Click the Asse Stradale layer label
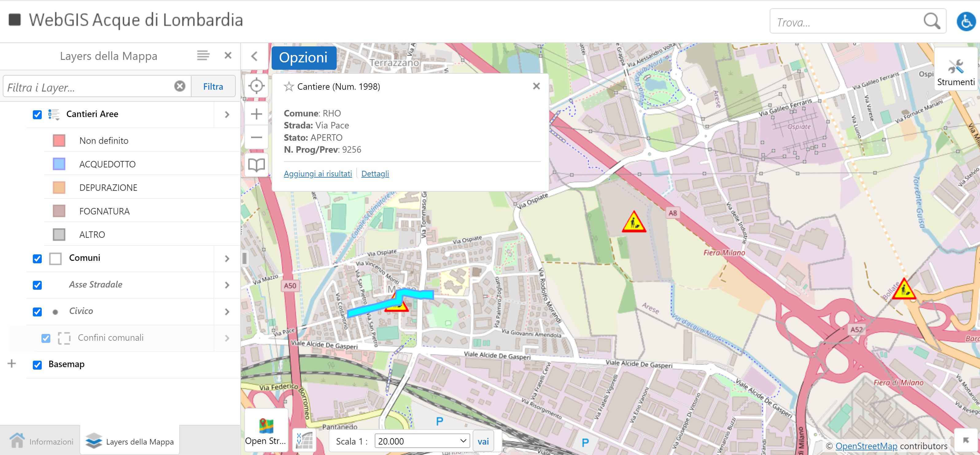Screen dimensions: 980x455 click(x=95, y=285)
